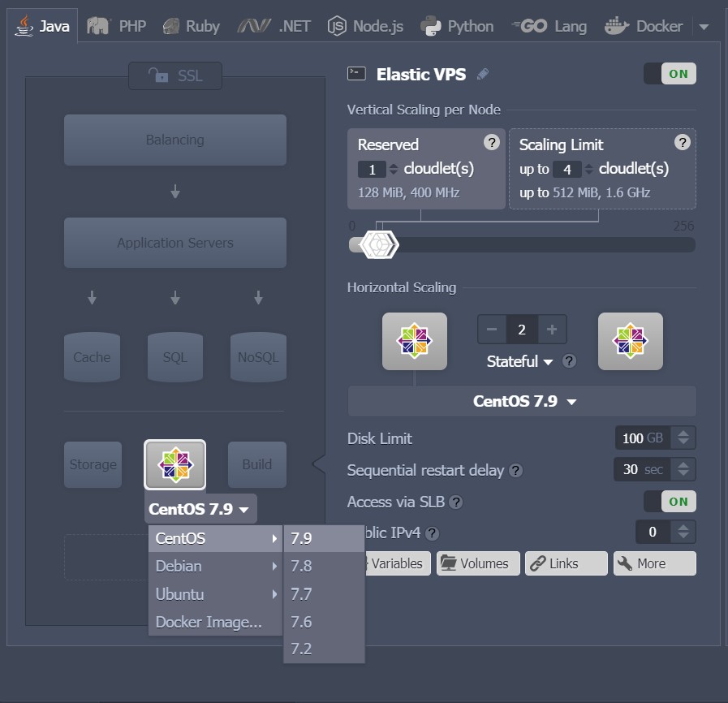
Task: Select the Balancing layer block
Action: [x=175, y=140]
